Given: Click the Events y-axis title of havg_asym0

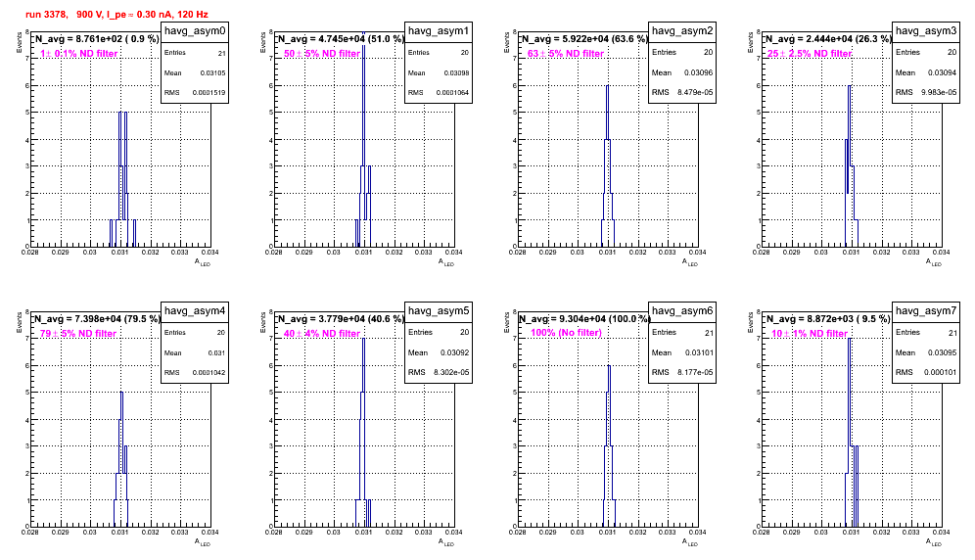Looking at the screenshot, I should pyautogui.click(x=20, y=43).
